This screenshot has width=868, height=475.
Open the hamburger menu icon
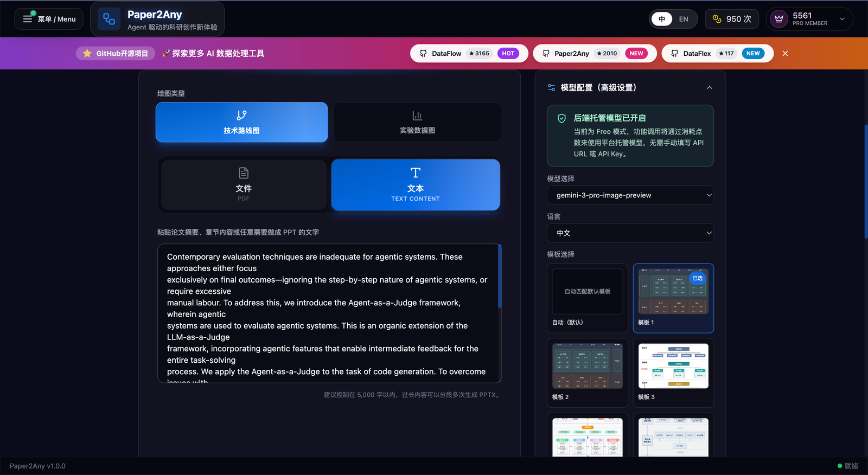click(x=28, y=19)
